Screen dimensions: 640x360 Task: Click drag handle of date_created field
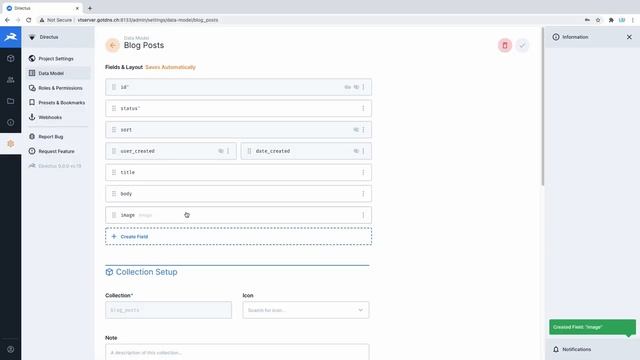[249, 151]
